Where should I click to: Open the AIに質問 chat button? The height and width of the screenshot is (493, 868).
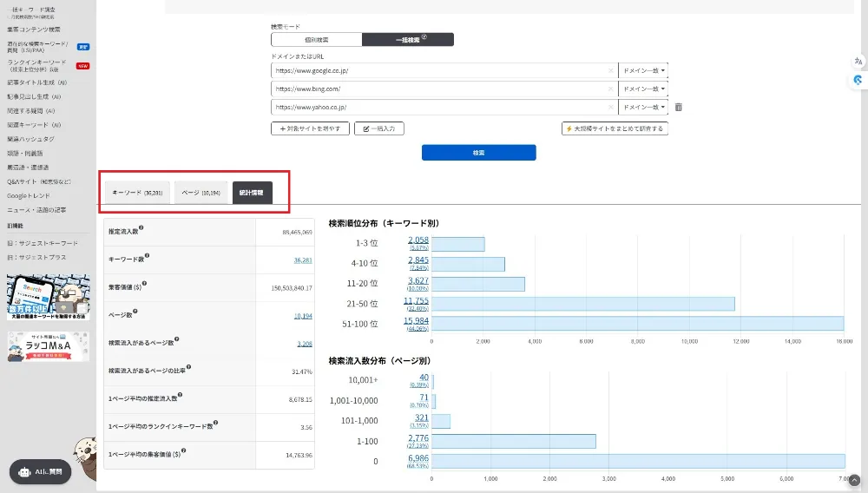[x=41, y=472]
